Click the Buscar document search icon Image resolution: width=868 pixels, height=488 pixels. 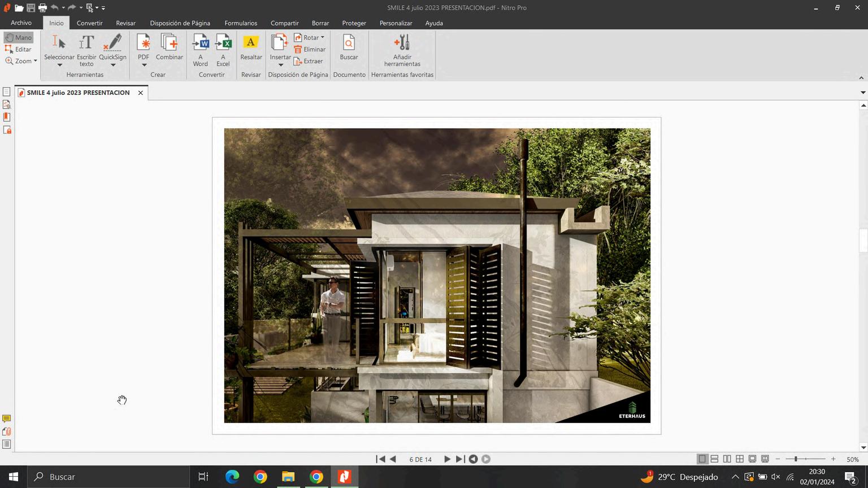[x=349, y=43]
